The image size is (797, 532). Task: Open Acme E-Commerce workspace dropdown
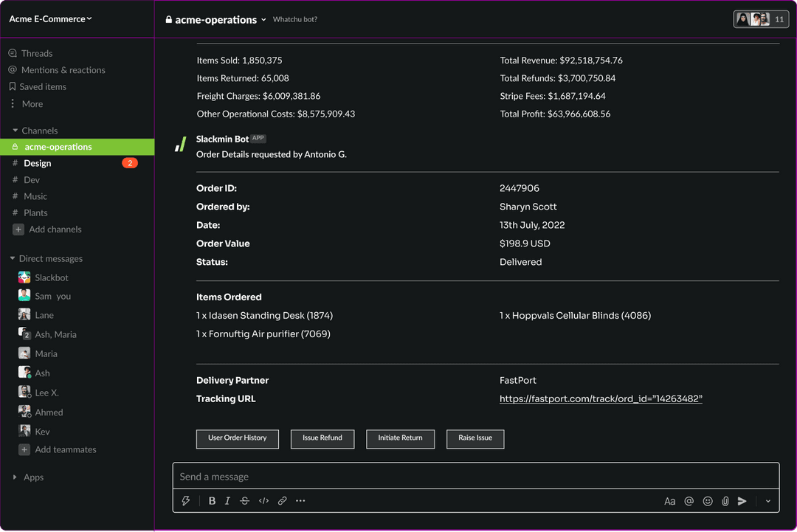click(x=51, y=19)
